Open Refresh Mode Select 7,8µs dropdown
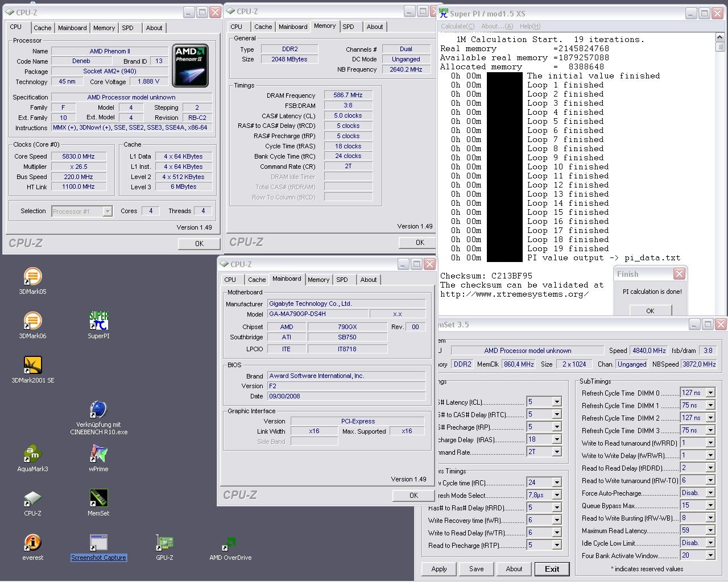 (x=557, y=495)
